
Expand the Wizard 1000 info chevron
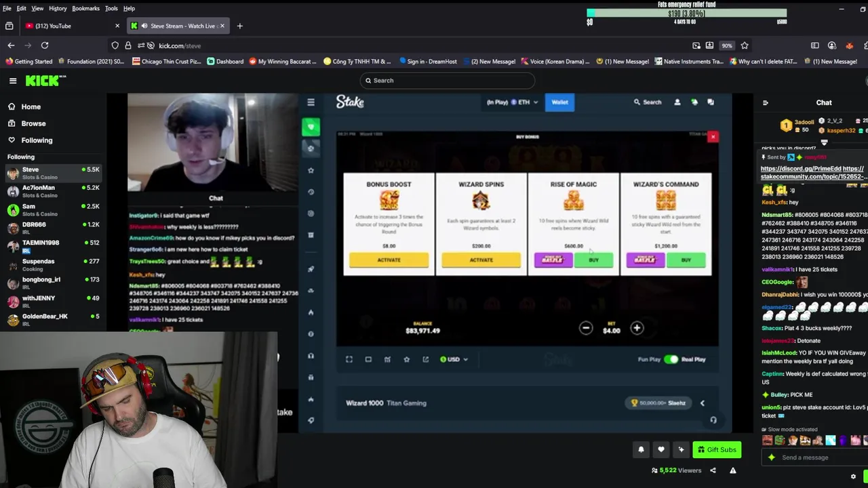(x=703, y=403)
